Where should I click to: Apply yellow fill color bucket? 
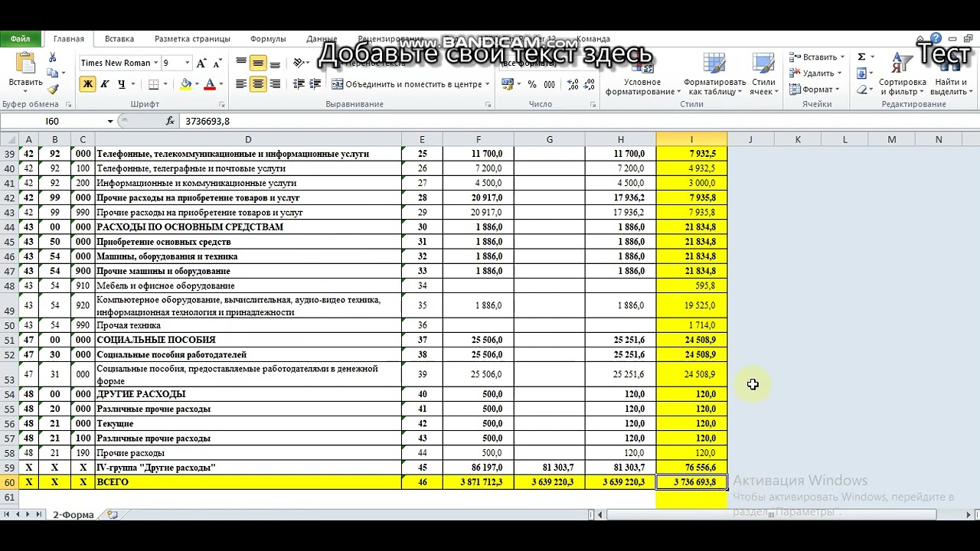pos(186,84)
